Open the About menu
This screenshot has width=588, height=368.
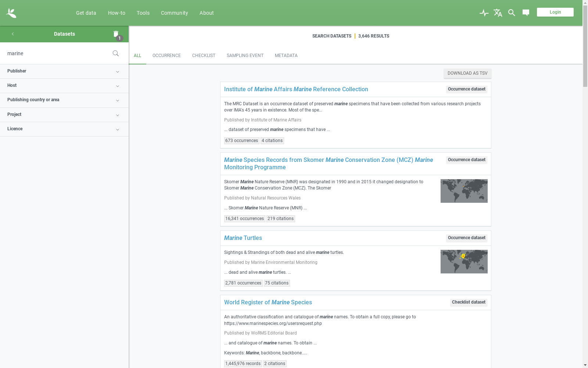(x=207, y=13)
